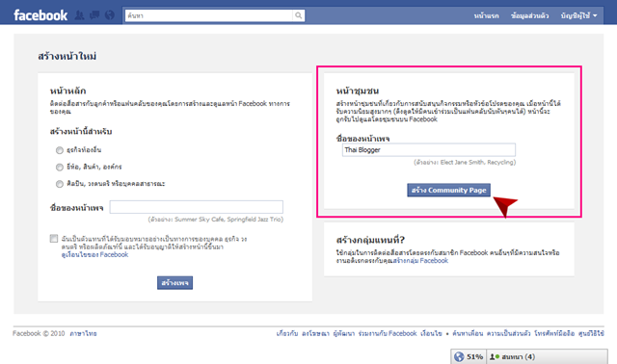
Task: Click the official page name field
Action: click(x=197, y=207)
